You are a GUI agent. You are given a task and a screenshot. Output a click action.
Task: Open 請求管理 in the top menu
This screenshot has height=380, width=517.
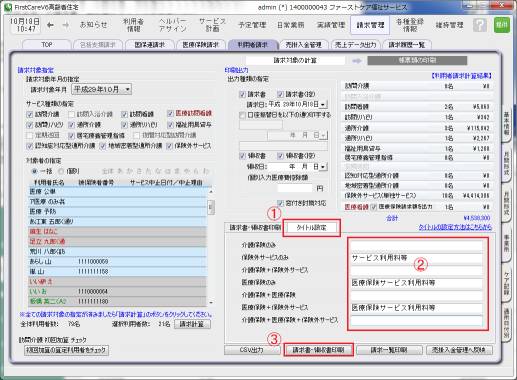pyautogui.click(x=370, y=25)
